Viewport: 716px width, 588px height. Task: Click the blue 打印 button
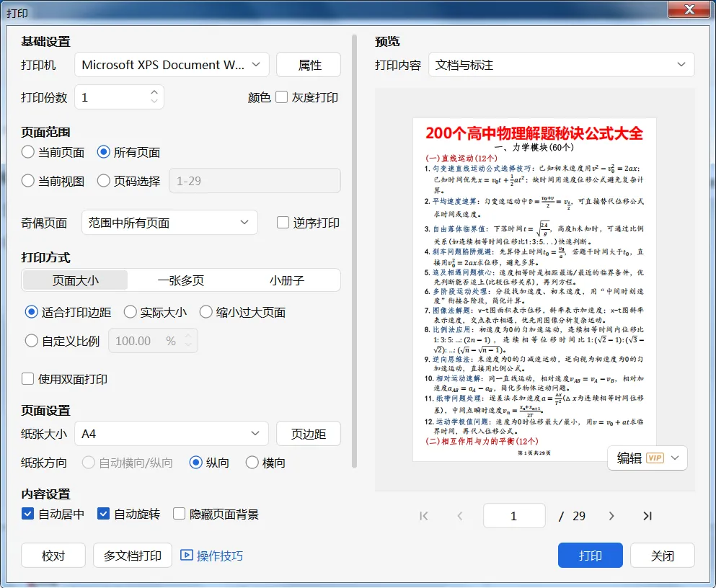[591, 555]
